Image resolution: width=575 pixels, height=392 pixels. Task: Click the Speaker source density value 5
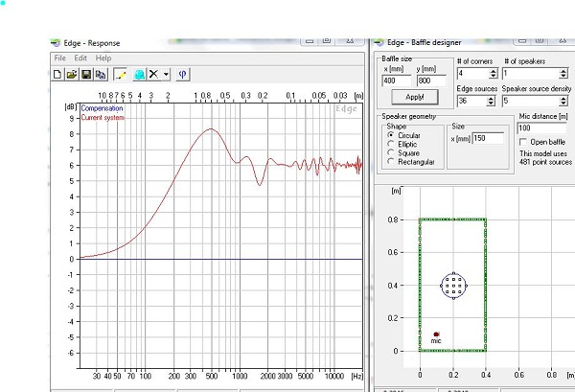[x=531, y=101]
